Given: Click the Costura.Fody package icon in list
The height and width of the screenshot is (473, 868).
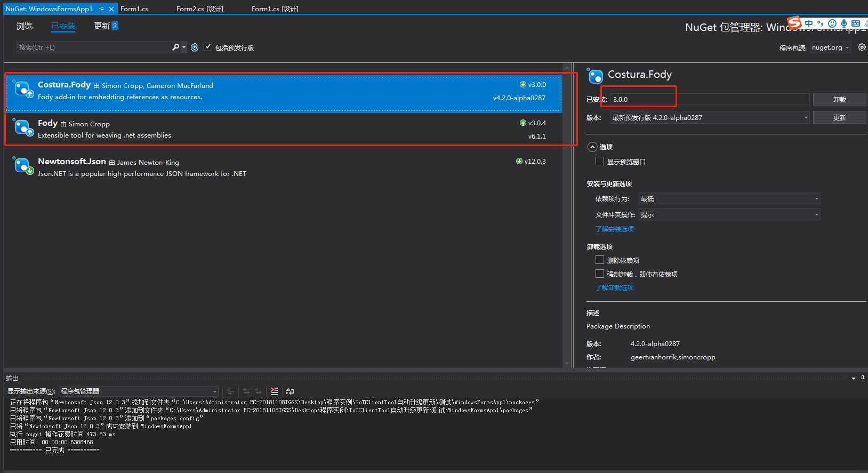Looking at the screenshot, I should tap(23, 90).
